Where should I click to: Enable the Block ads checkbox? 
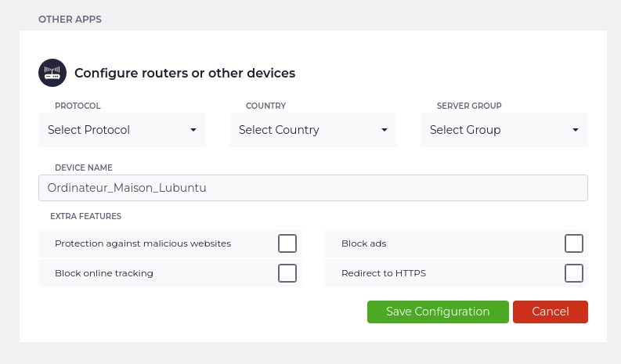[x=574, y=243]
